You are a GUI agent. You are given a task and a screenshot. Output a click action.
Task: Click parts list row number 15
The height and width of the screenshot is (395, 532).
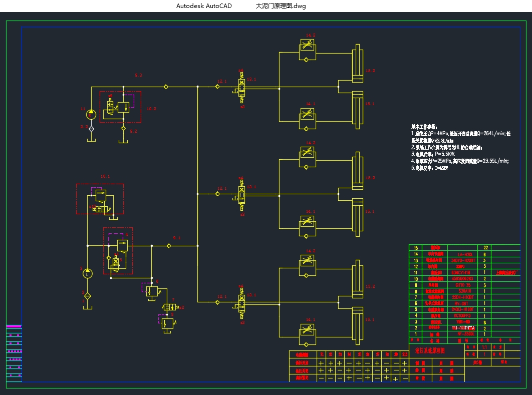(415, 248)
